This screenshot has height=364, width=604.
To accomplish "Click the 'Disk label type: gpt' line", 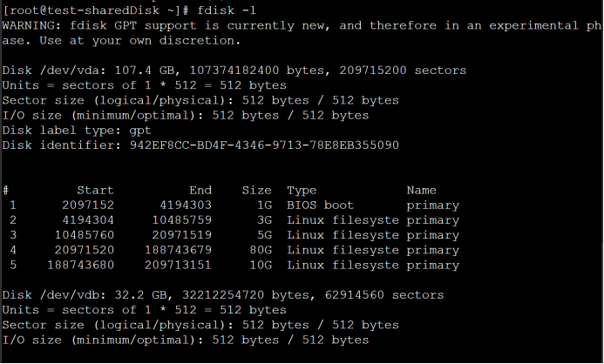I will [77, 130].
